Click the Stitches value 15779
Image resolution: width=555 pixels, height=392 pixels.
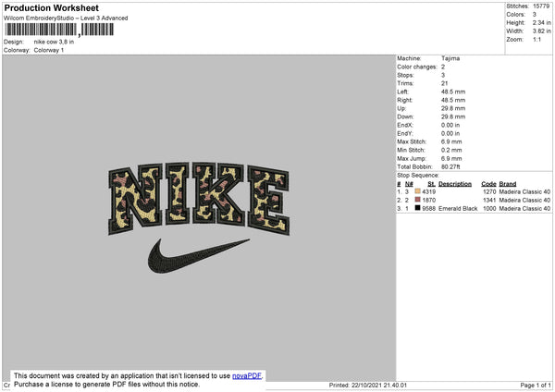541,6
